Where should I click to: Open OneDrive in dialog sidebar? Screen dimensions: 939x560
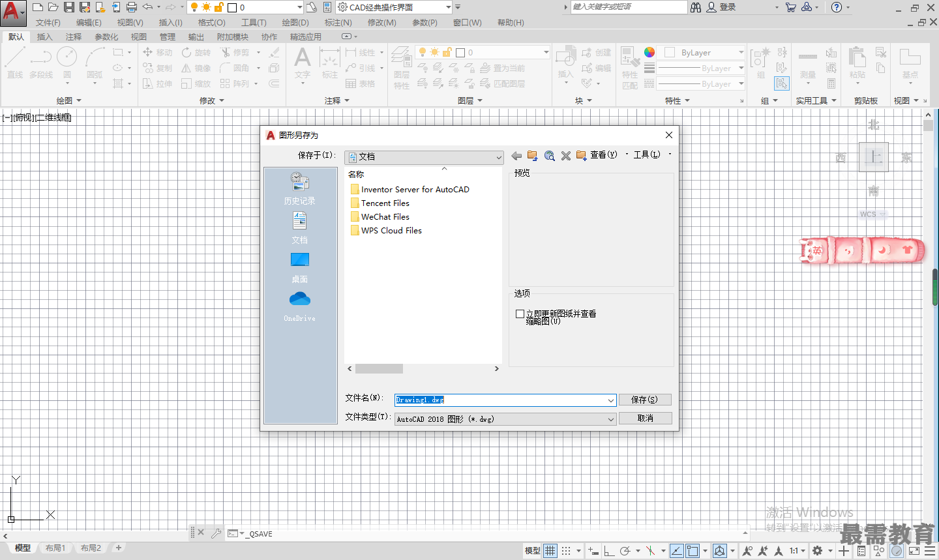[300, 306]
